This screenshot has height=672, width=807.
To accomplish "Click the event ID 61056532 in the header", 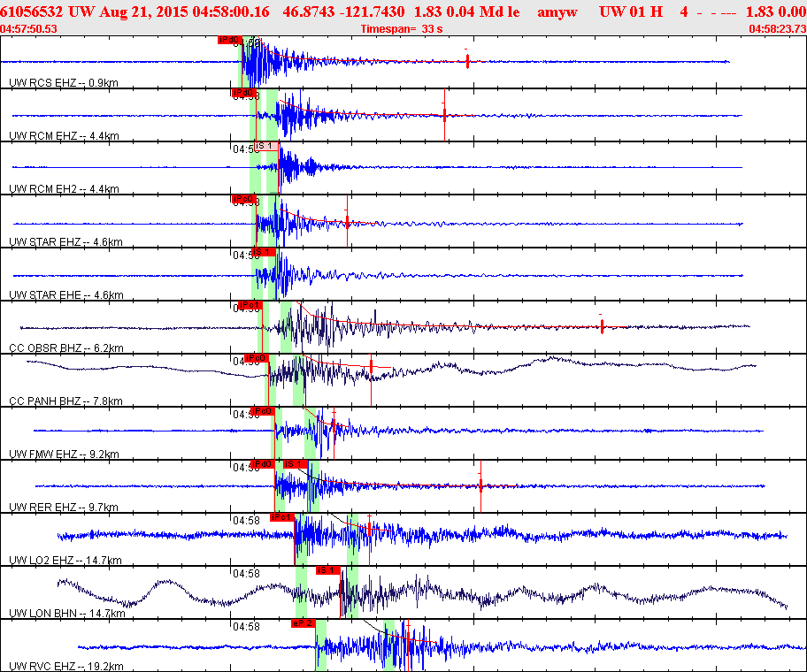I will (32, 11).
